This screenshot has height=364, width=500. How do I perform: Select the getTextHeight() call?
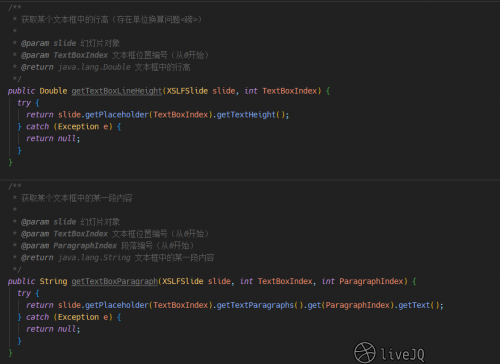251,115
